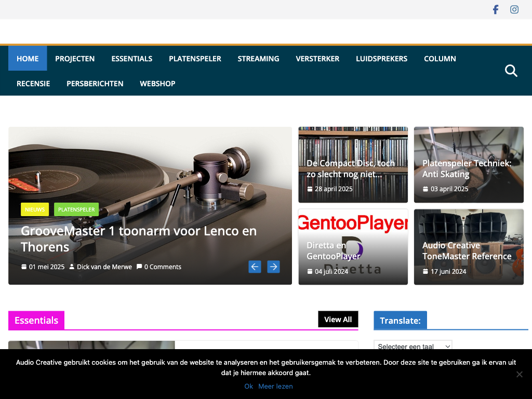Click the View All button

[x=338, y=320]
